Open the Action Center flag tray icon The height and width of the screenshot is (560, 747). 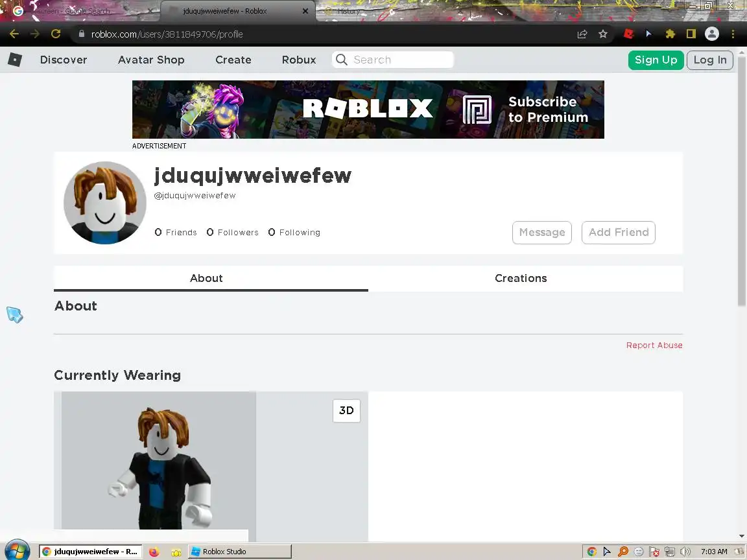tap(654, 552)
